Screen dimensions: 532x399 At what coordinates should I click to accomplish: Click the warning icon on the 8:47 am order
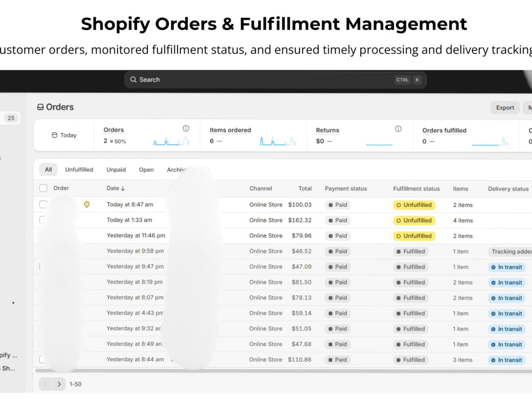pyautogui.click(x=87, y=204)
